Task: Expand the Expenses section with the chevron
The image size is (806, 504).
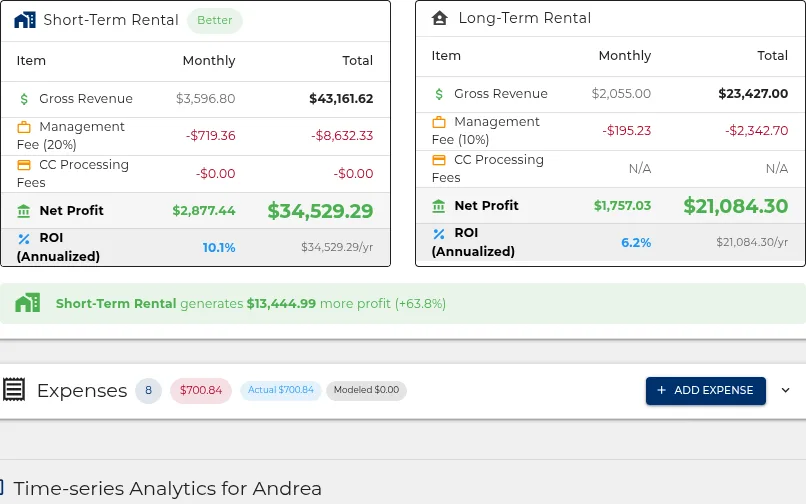Action: 785,390
